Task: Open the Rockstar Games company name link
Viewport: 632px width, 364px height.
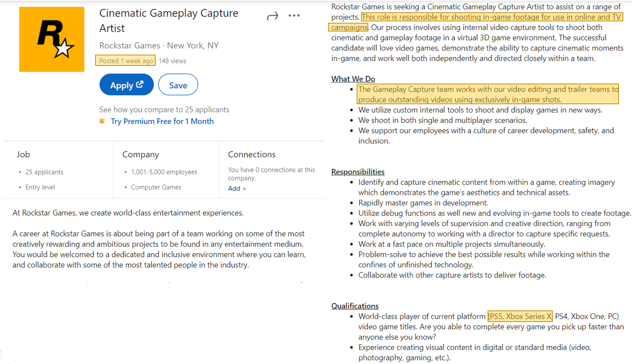Action: pyautogui.click(x=130, y=46)
